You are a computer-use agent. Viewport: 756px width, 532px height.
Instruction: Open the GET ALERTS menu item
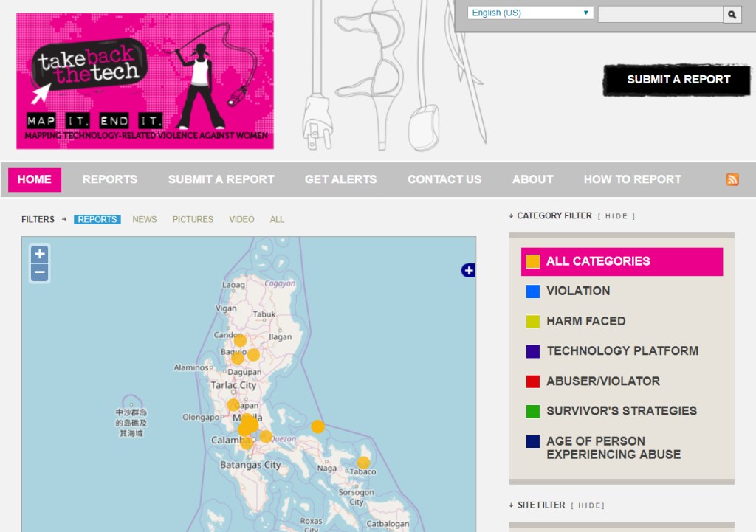point(340,179)
